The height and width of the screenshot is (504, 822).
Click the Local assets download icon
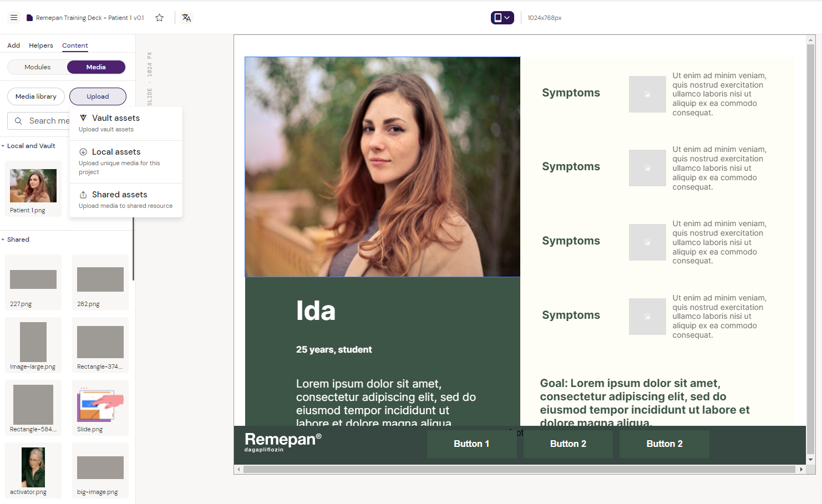point(83,152)
